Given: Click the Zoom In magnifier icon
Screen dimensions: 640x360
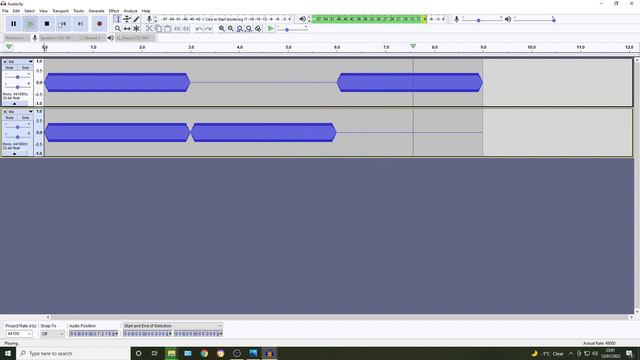Looking at the screenshot, I should 222,29.
